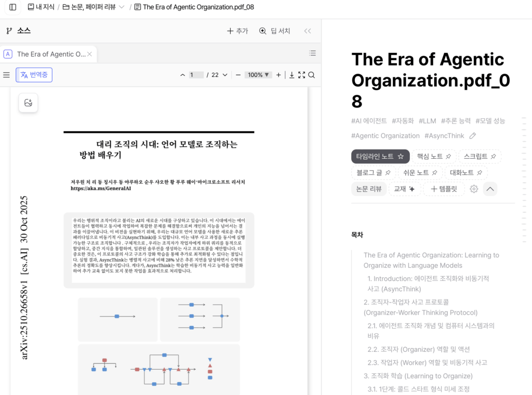
Task: Edit tags with the pencil icon
Action: 472,136
